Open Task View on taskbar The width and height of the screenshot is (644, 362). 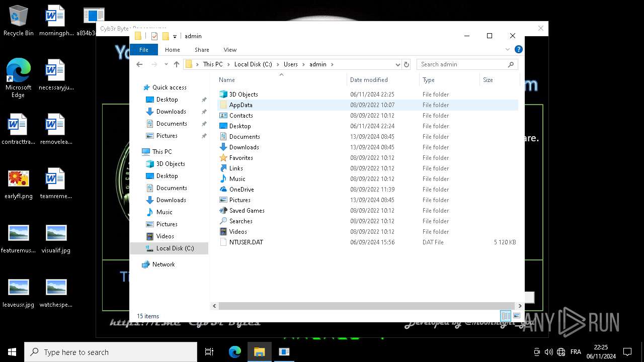[x=209, y=352]
